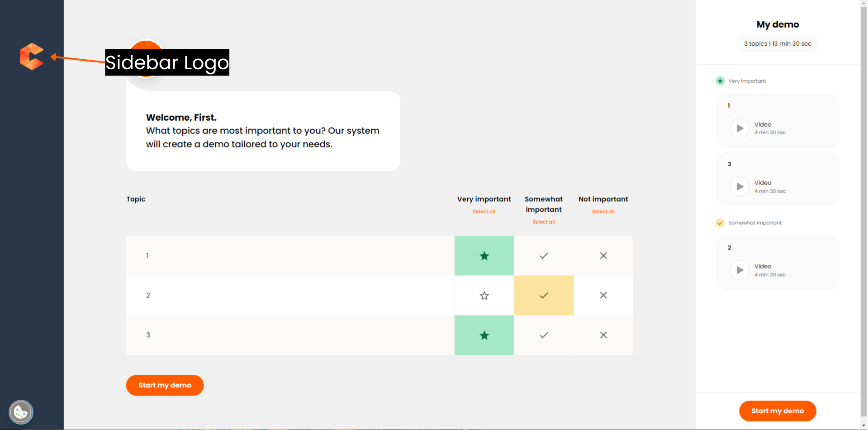Mark topic 3 as very important star
This screenshot has width=868, height=430.
tap(484, 335)
